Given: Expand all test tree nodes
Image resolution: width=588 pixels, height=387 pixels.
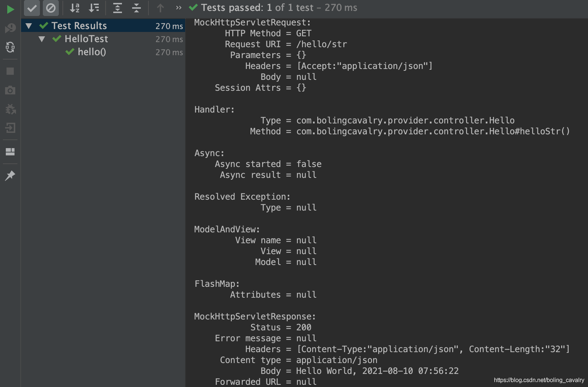Looking at the screenshot, I should (x=117, y=8).
